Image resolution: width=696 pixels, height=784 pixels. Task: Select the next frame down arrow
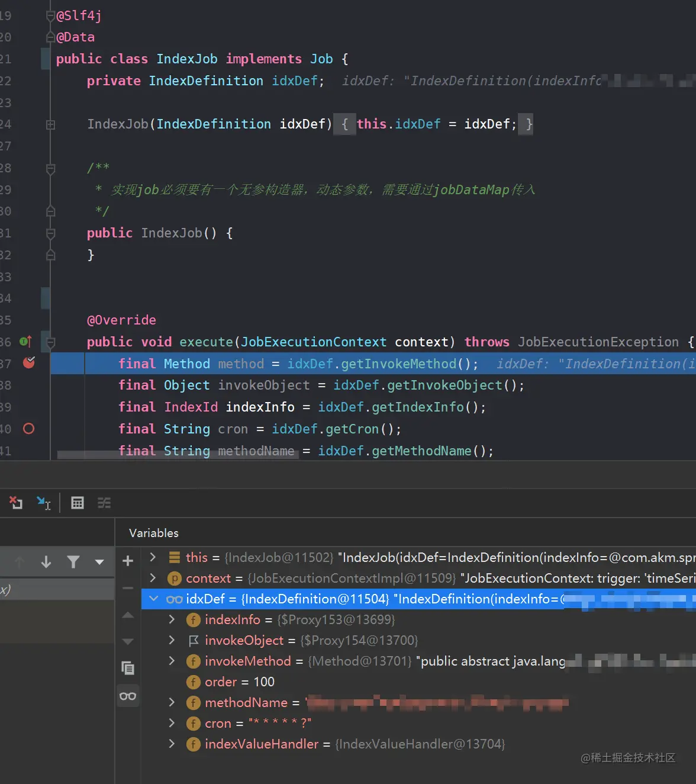(46, 561)
